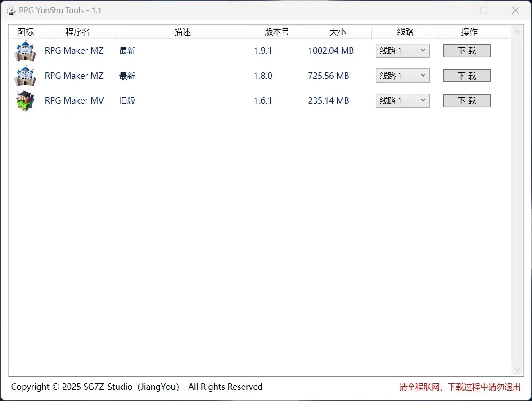Click version number 1.8.0
This screenshot has width=532, height=401.
click(x=263, y=76)
